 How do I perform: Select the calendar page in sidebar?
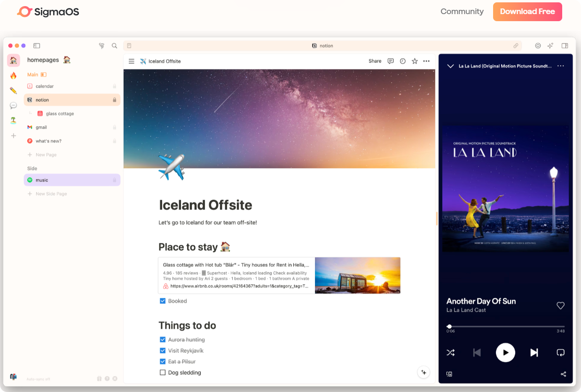coord(45,86)
